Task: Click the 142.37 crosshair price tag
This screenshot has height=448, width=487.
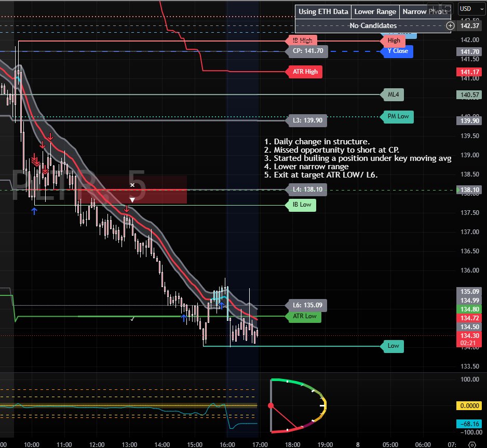Action: (x=469, y=26)
